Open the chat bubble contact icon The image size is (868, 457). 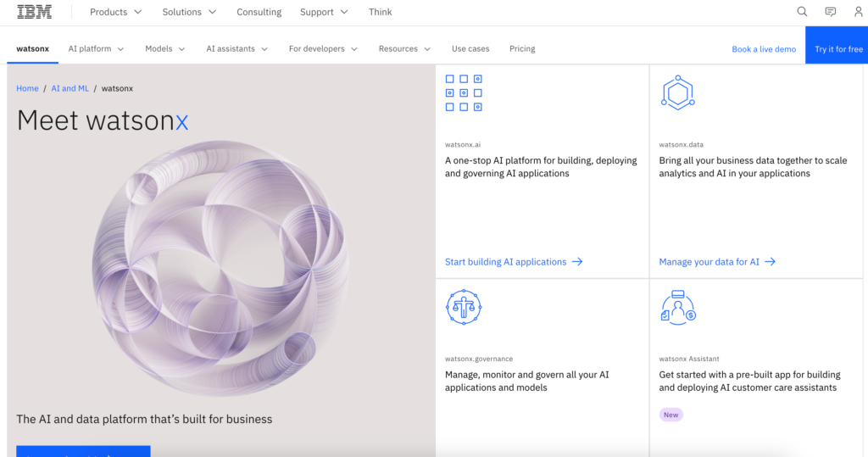click(x=831, y=12)
